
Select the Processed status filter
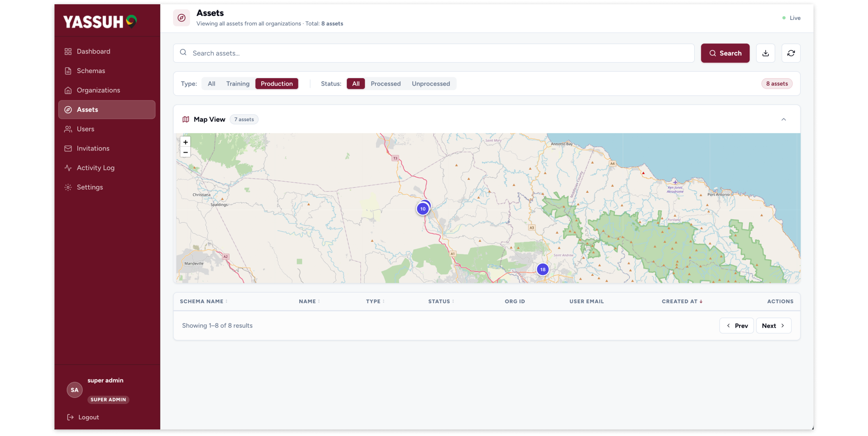(x=386, y=84)
